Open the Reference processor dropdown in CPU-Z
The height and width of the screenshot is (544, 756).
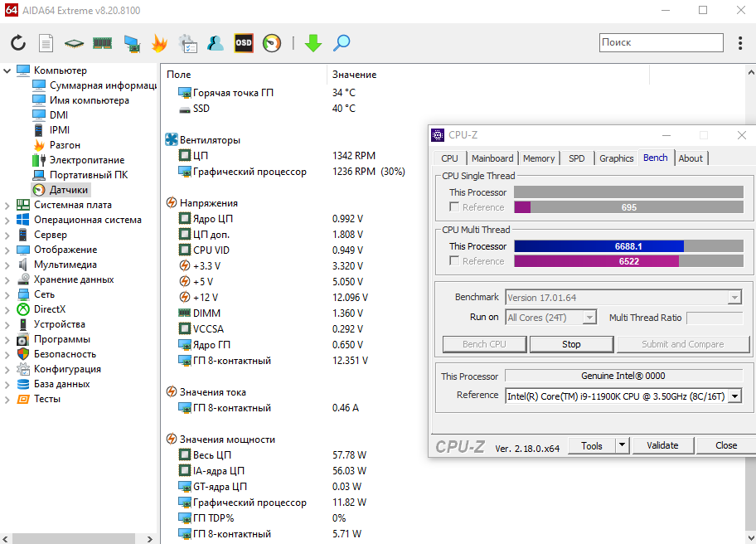(734, 396)
